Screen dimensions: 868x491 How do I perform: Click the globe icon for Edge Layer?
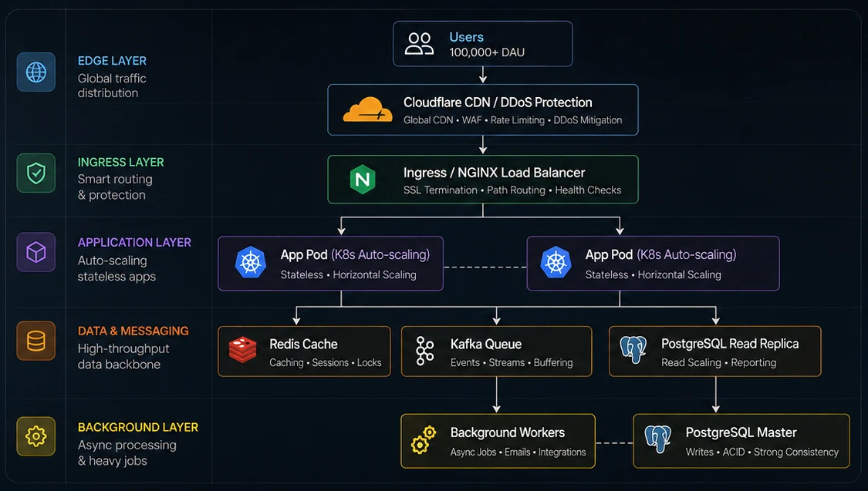[x=36, y=72]
